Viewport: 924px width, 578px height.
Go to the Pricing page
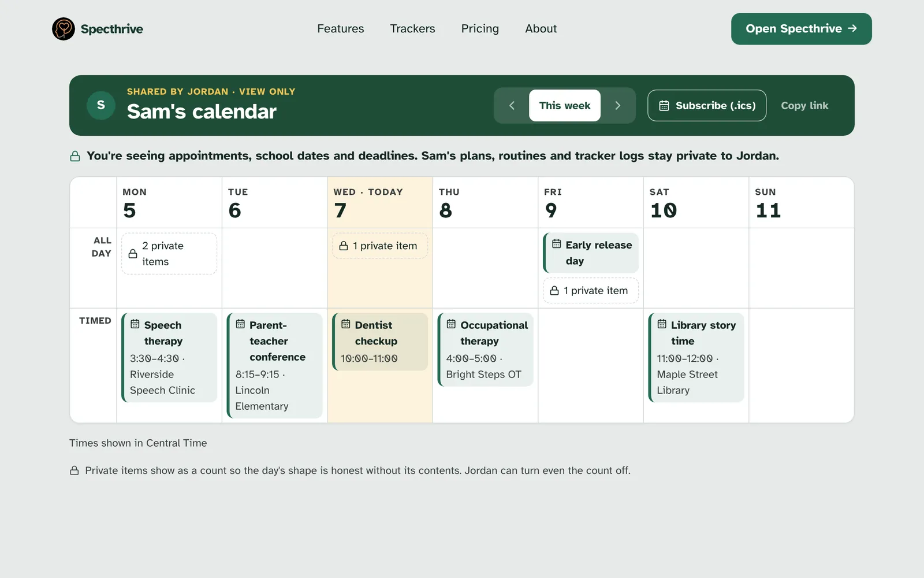click(480, 29)
